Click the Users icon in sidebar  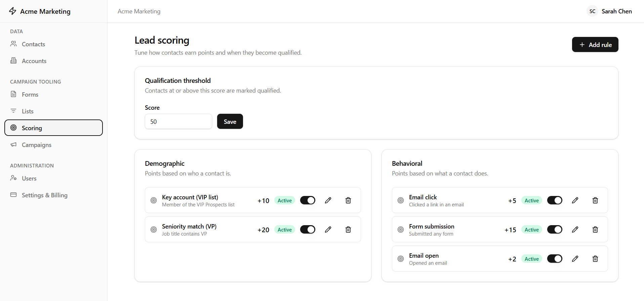[13, 178]
